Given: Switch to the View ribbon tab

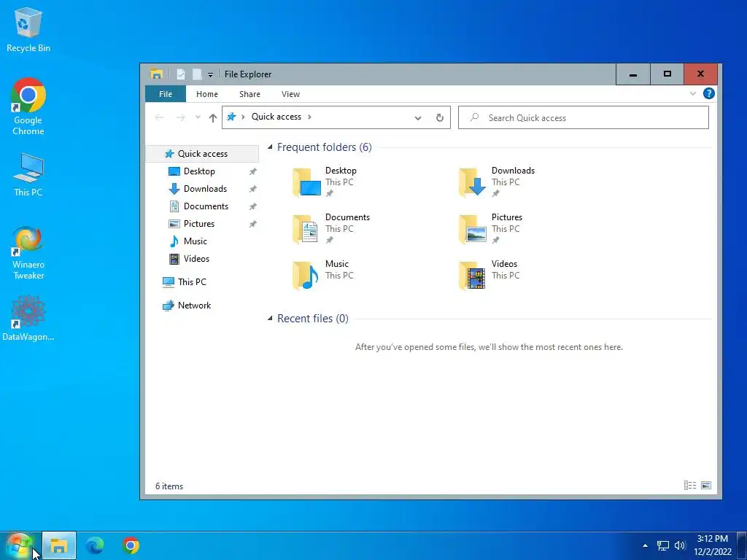Looking at the screenshot, I should pyautogui.click(x=290, y=94).
